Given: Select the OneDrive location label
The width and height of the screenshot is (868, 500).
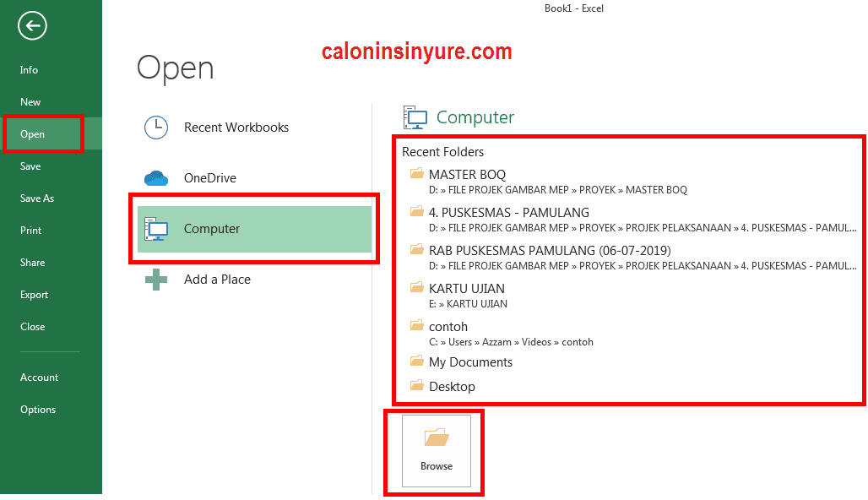Looking at the screenshot, I should click(209, 177).
